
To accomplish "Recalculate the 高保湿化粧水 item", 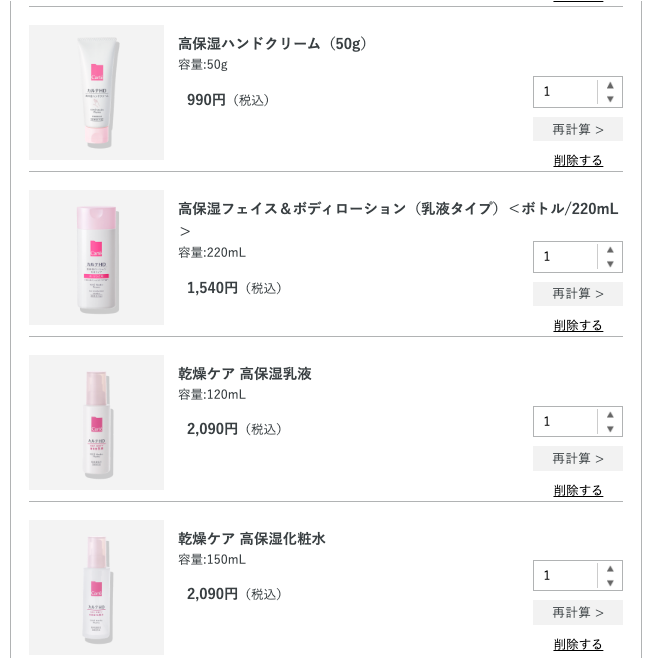I will (x=578, y=613).
